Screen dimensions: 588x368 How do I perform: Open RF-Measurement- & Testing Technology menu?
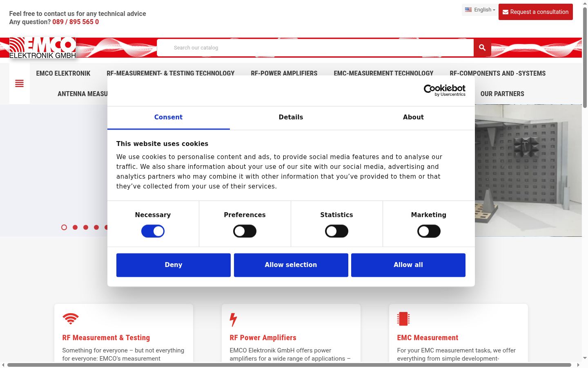tap(171, 74)
